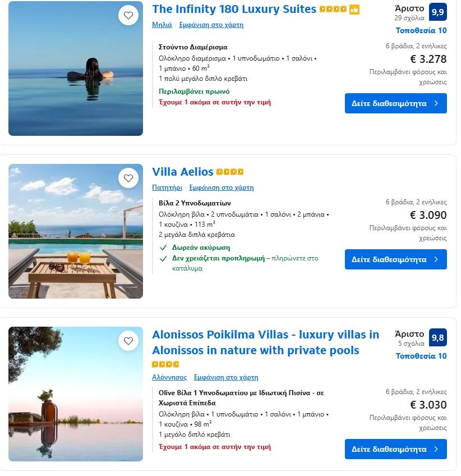
Task: Save The Infinity 180 Luxury Suites to wishlist
Action: pos(128,16)
